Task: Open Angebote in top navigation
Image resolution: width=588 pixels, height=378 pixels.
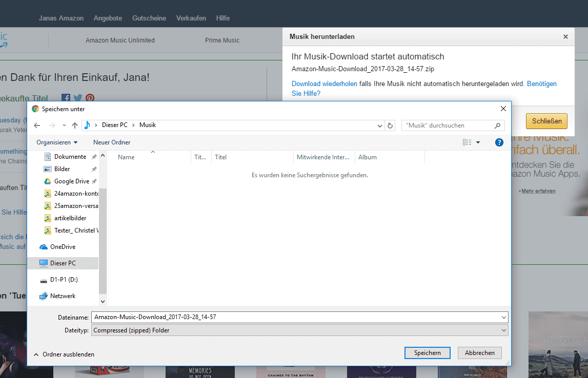Action: coord(108,18)
